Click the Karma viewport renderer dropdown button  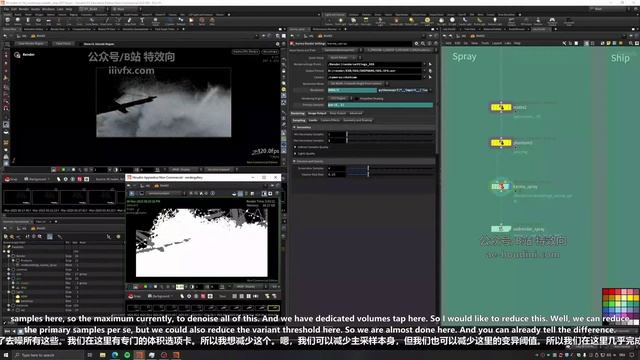[246, 52]
